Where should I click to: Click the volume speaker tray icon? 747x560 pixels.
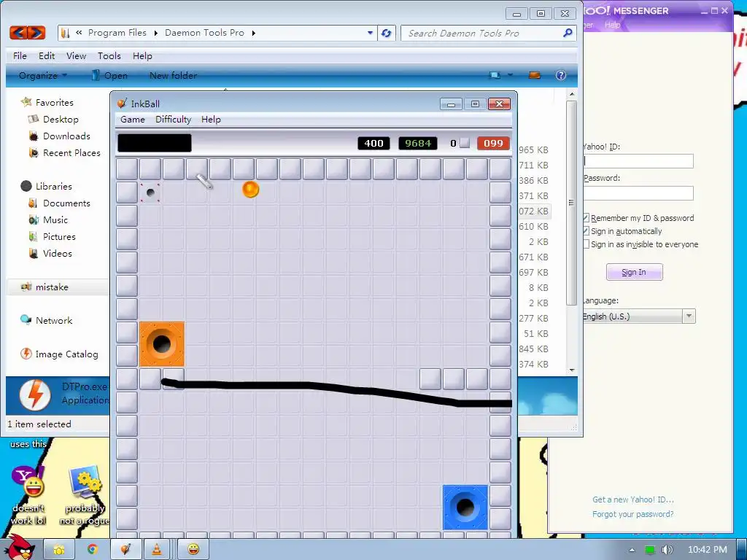(x=667, y=550)
